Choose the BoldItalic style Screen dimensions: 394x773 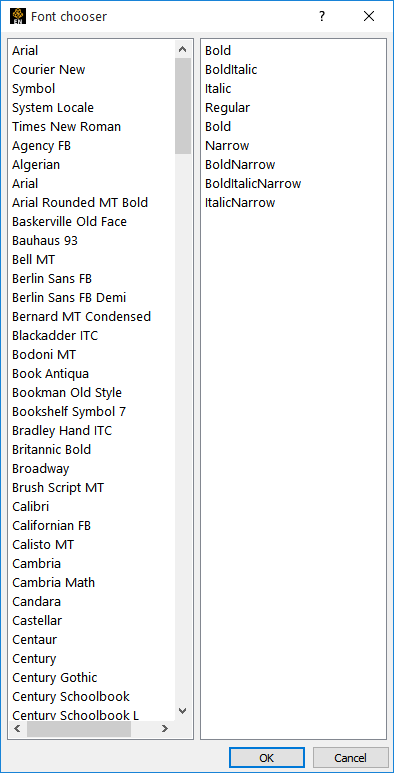(x=231, y=70)
